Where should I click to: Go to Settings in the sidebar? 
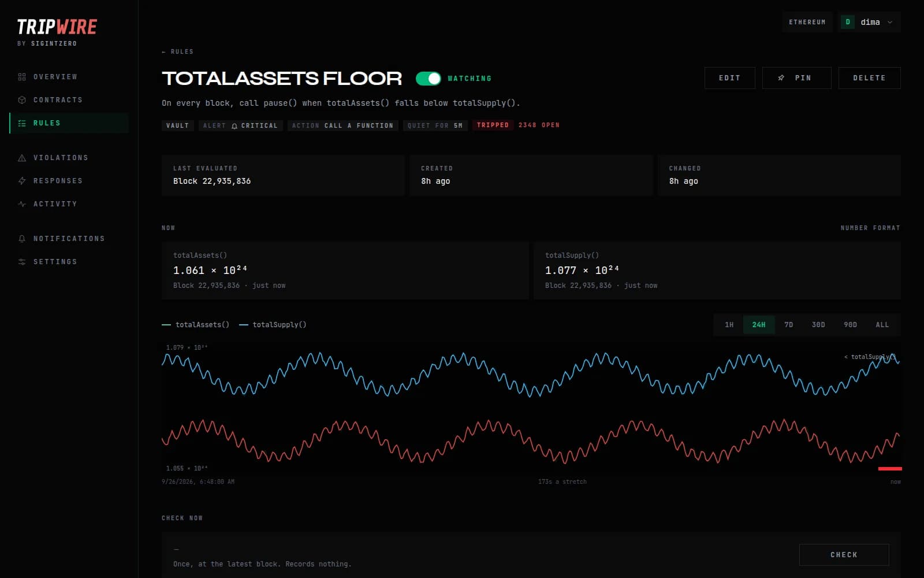point(69,262)
